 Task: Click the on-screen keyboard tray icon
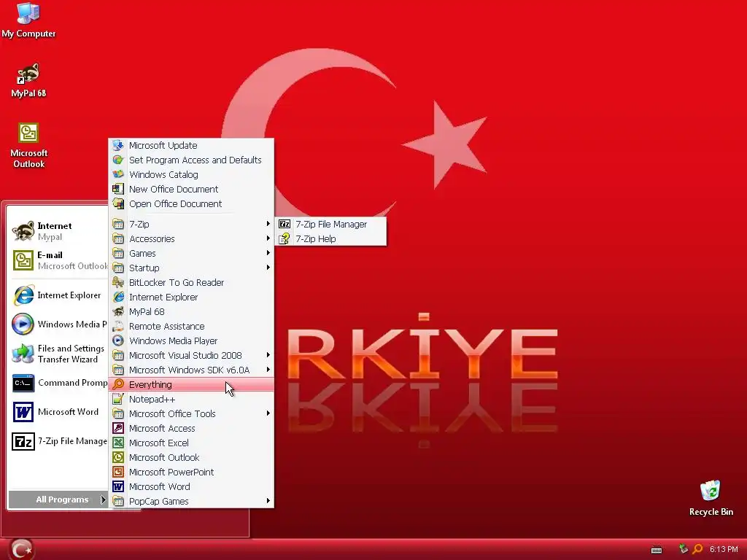click(657, 550)
